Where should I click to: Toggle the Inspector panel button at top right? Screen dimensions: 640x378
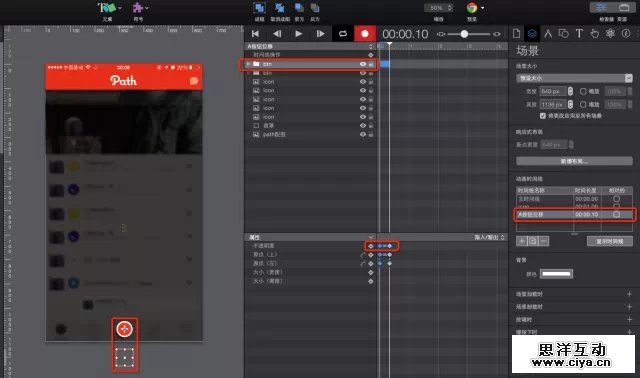601,7
